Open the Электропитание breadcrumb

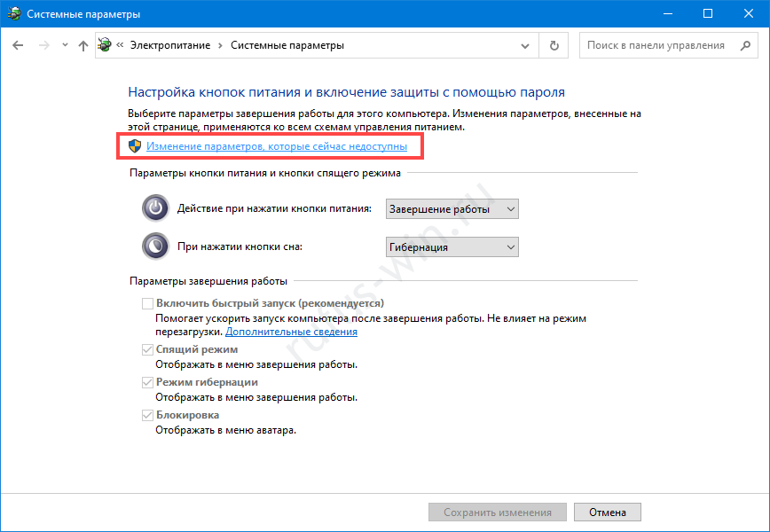click(x=170, y=45)
